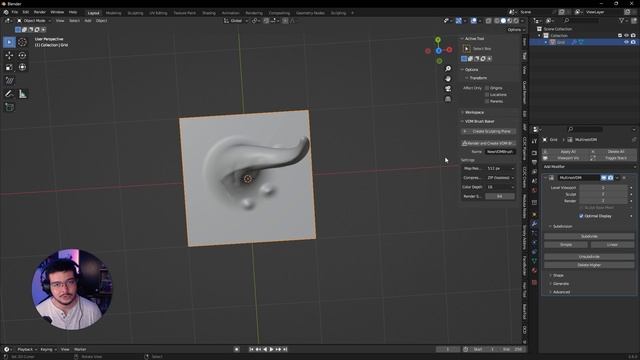Screen dimensions: 640x360
Task: Click the Simple subdivision button
Action: (x=566, y=244)
